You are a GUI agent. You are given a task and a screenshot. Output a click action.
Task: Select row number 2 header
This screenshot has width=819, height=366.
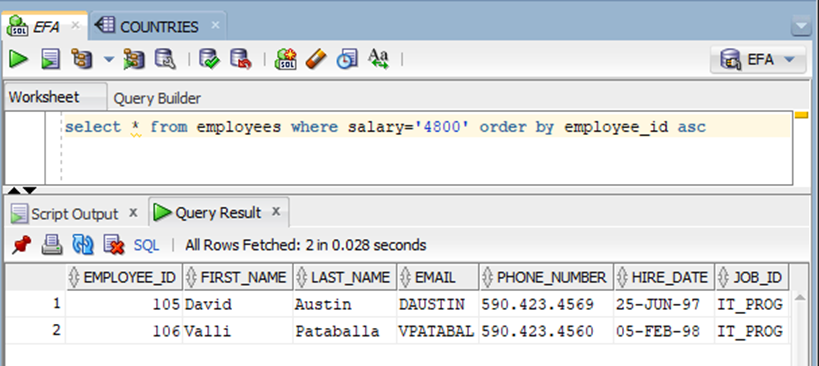[35, 330]
